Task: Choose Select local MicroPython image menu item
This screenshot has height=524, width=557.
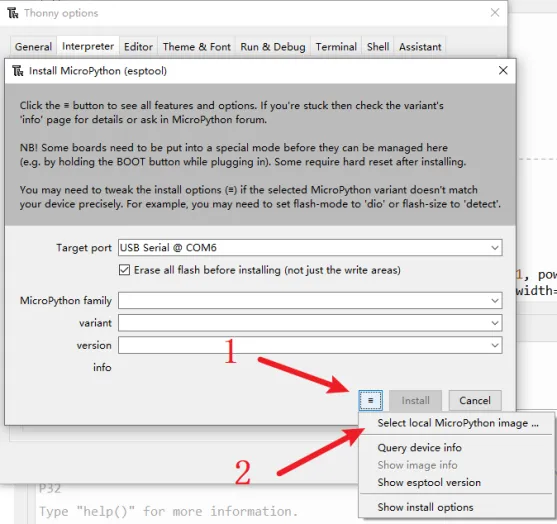Action: (458, 423)
